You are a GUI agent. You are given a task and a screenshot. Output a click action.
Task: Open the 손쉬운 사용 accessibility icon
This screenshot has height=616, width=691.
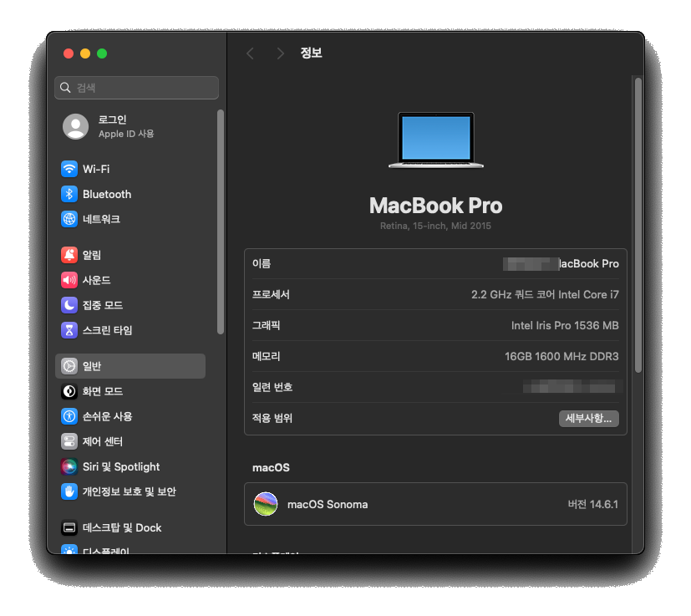(69, 416)
